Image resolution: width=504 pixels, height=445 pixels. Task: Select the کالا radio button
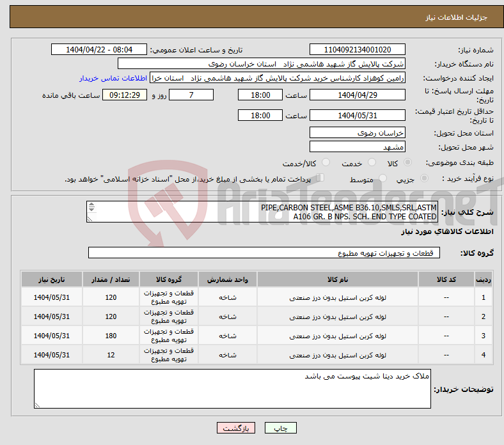point(407,162)
